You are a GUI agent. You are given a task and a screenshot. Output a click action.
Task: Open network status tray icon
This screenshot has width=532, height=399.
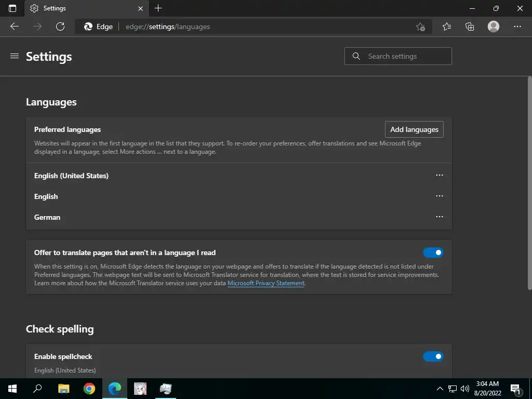tap(453, 389)
